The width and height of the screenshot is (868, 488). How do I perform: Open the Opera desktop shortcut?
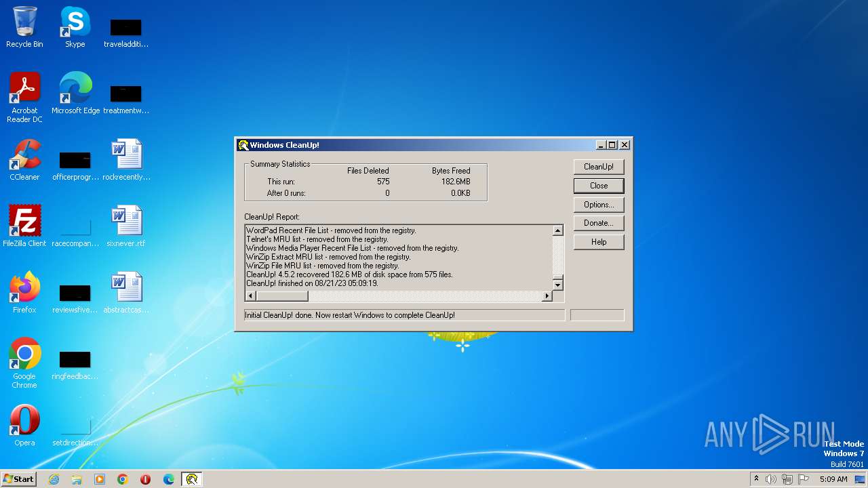tap(24, 425)
